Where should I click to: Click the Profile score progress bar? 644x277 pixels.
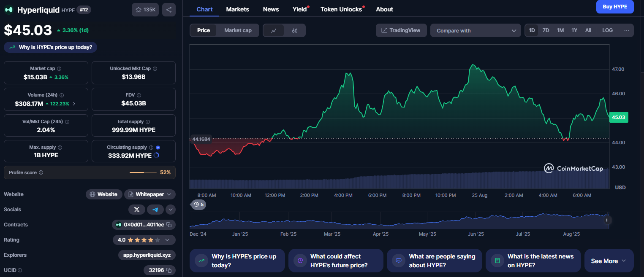click(x=143, y=172)
